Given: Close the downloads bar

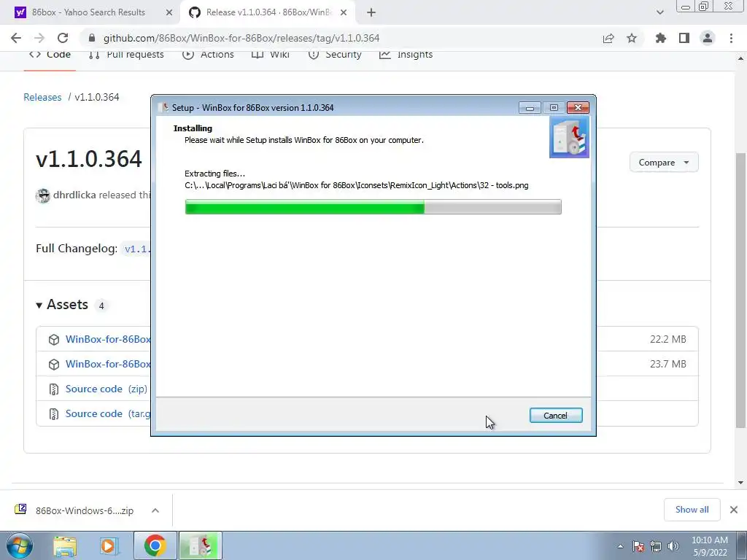Looking at the screenshot, I should click(734, 510).
